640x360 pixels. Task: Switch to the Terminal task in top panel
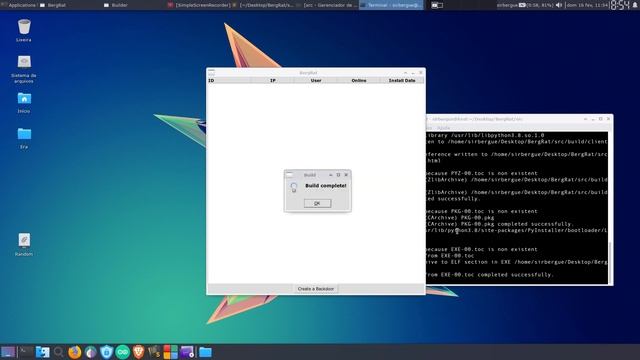[x=391, y=5]
